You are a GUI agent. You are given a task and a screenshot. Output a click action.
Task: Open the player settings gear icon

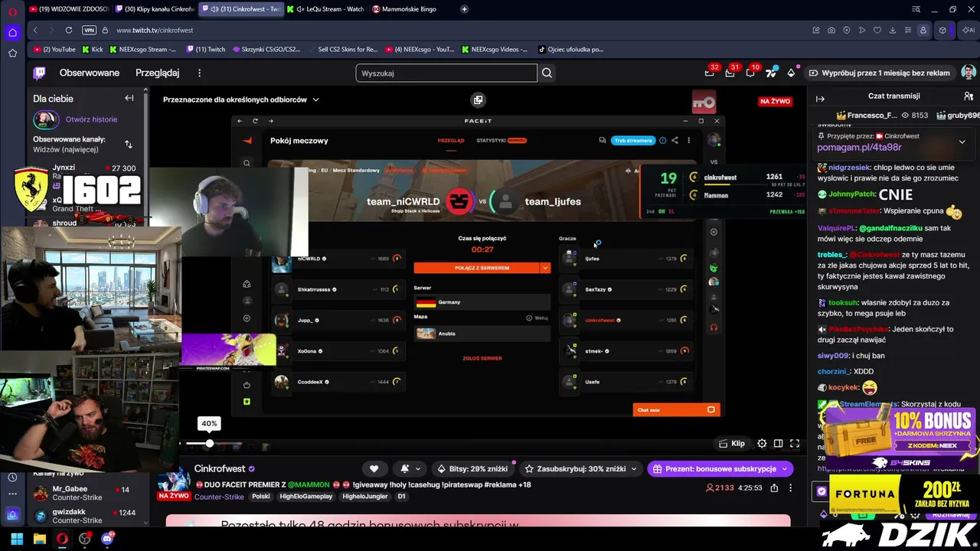point(762,443)
